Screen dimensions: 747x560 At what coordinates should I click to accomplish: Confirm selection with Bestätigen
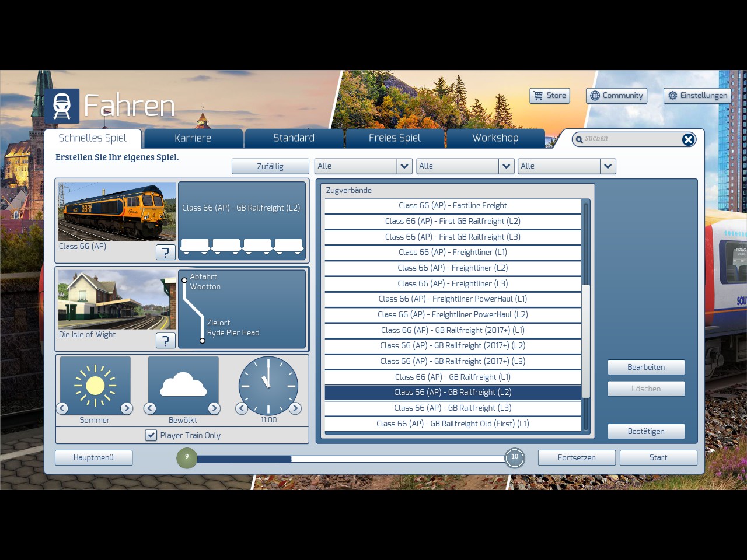[646, 431]
